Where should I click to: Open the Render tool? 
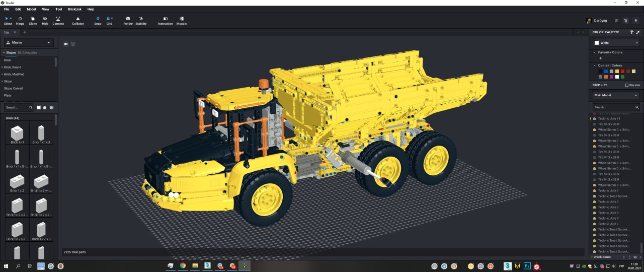[128, 21]
